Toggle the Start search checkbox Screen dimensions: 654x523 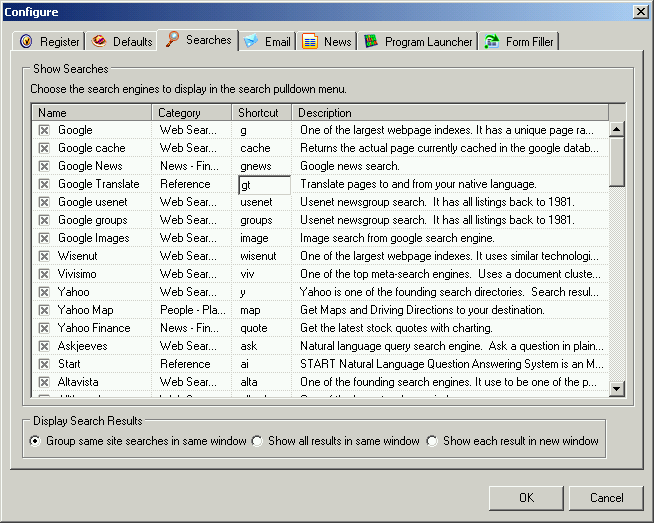pos(44,364)
